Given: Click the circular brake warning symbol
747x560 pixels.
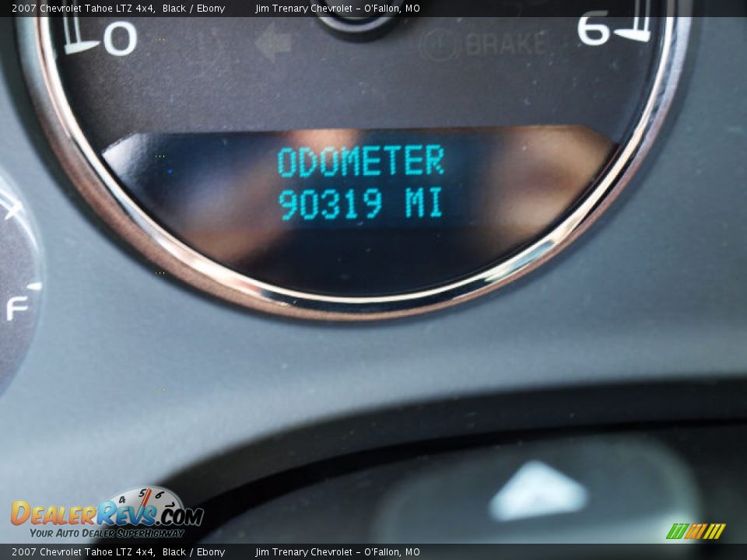Looking at the screenshot, I should tap(437, 44).
